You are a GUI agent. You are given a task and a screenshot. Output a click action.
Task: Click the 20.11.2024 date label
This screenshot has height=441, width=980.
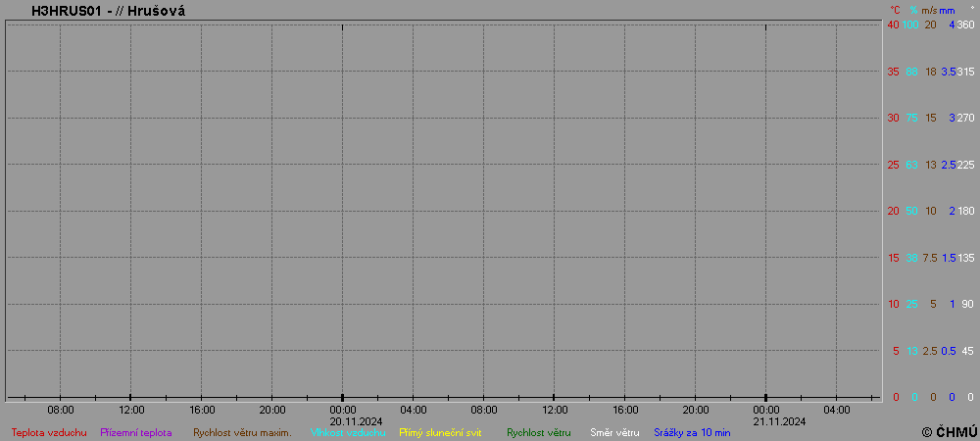click(342, 421)
